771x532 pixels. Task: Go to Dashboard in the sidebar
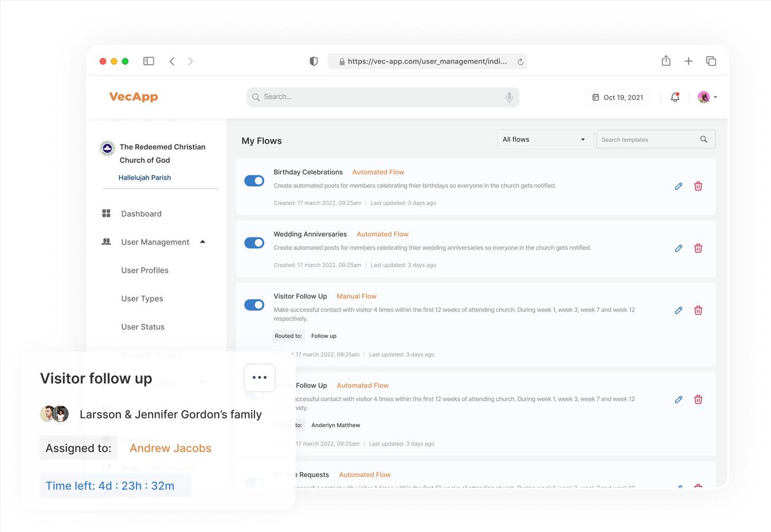coord(141,214)
